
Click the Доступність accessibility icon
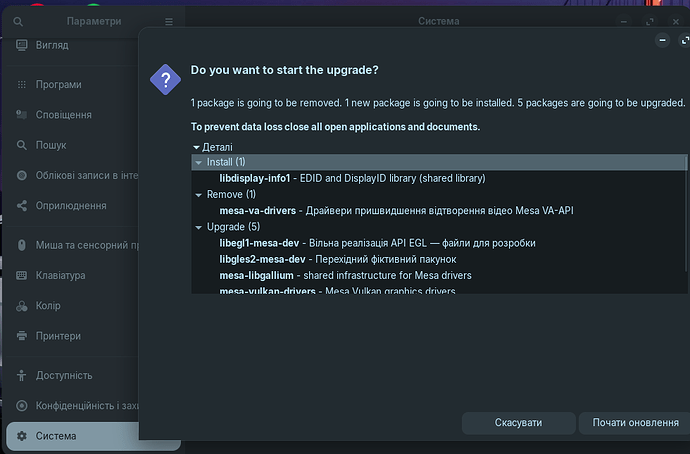(x=22, y=375)
